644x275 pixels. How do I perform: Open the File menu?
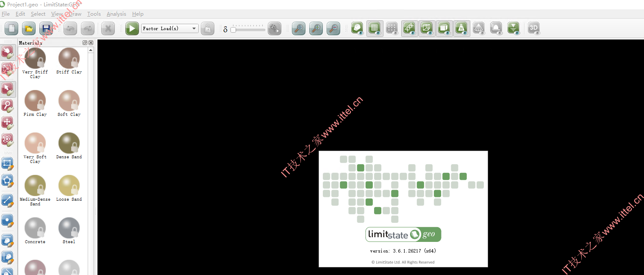[6, 14]
